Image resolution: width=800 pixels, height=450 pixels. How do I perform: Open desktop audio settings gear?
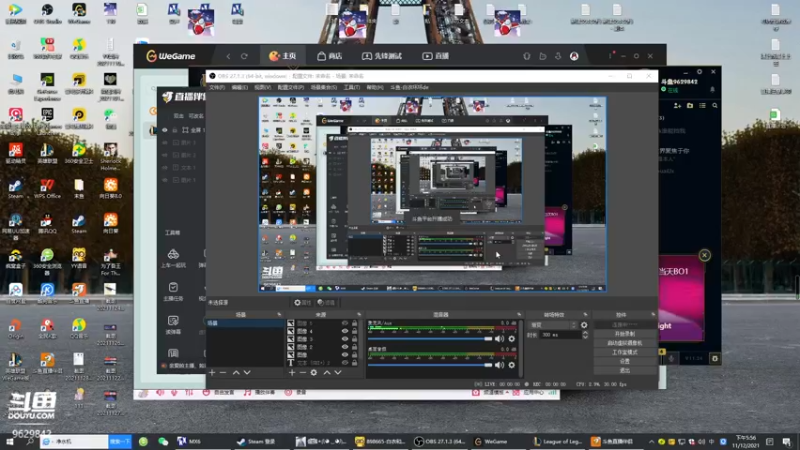(x=512, y=365)
